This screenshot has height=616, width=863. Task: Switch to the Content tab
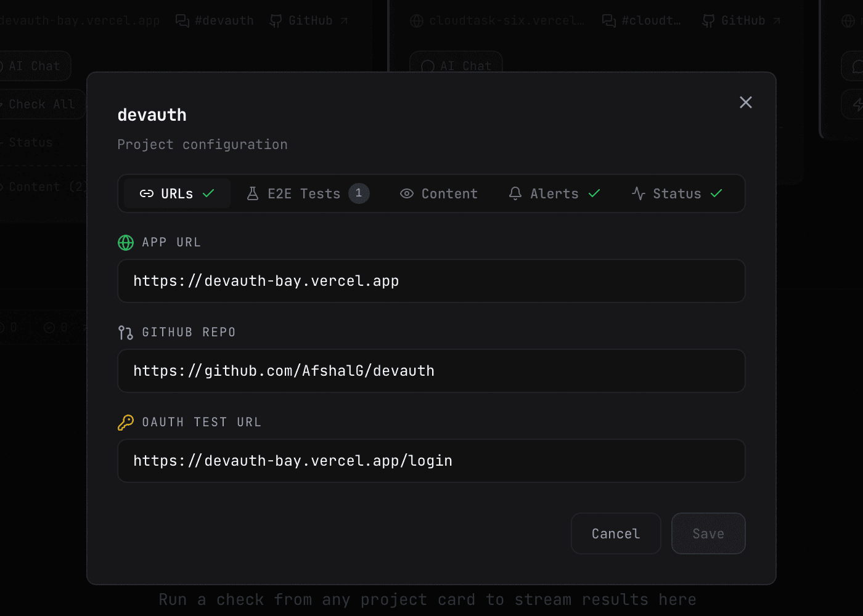pos(439,193)
